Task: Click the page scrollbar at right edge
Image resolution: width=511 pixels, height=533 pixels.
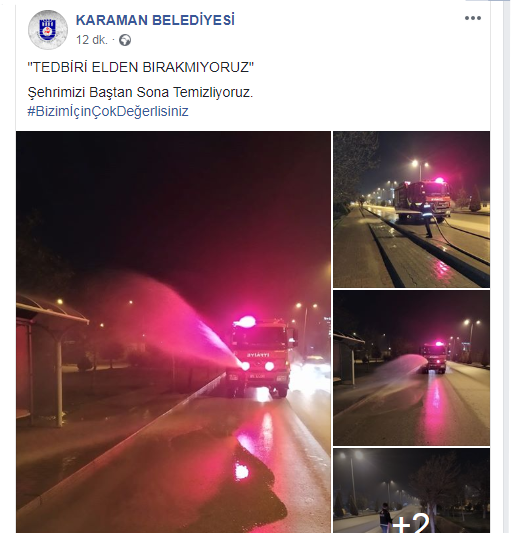Action: [507, 266]
